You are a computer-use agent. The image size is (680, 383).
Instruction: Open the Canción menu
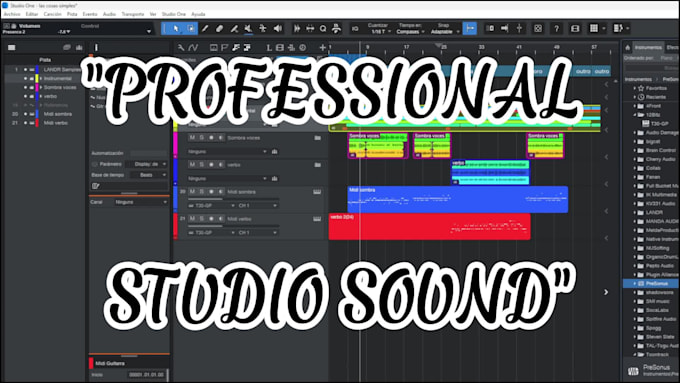pyautogui.click(x=52, y=14)
